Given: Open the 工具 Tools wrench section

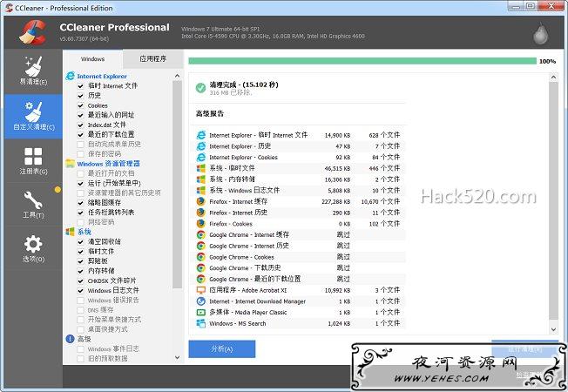Looking at the screenshot, I should [x=33, y=205].
